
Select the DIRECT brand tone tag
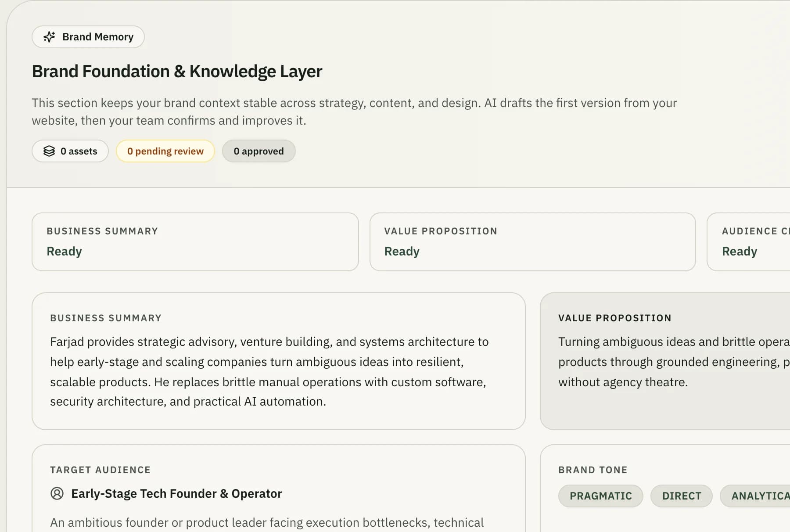click(x=682, y=496)
